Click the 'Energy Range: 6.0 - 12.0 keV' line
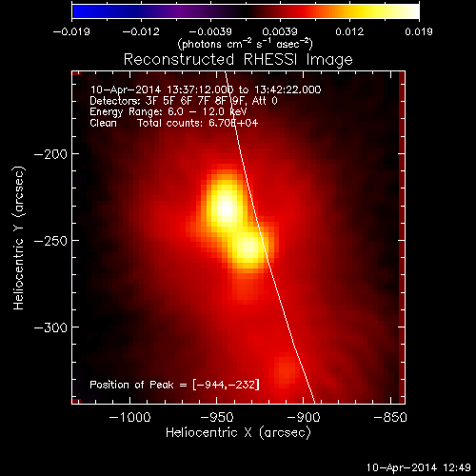This screenshot has height=476, width=476. click(169, 112)
